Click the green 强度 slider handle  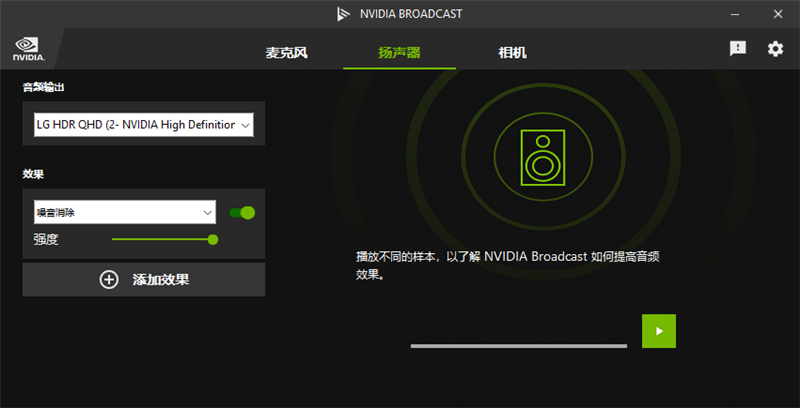[212, 239]
